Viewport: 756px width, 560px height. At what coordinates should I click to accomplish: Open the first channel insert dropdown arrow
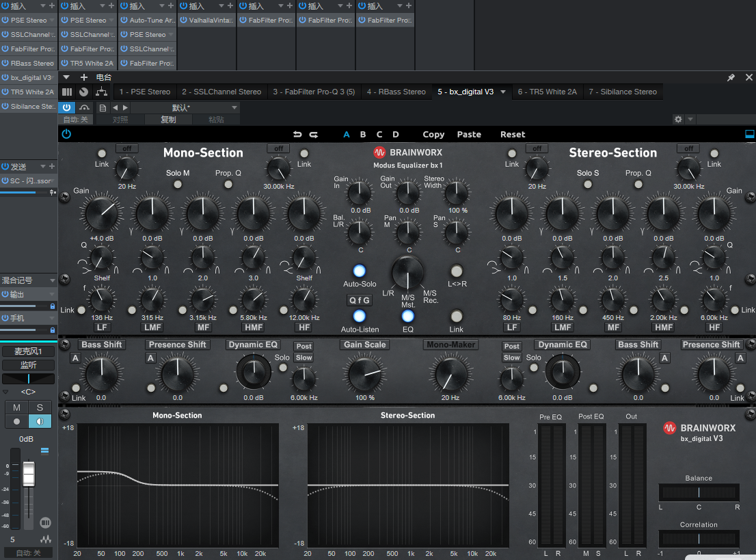[x=43, y=5]
